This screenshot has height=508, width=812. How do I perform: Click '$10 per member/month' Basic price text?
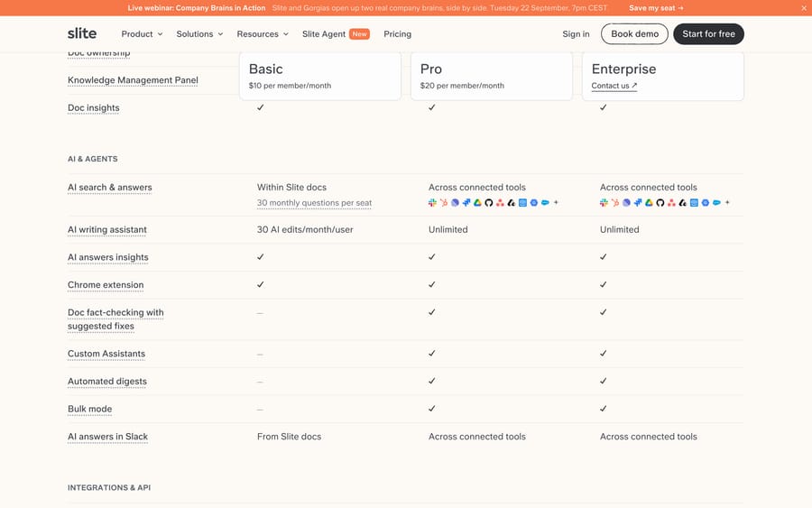[x=290, y=86]
